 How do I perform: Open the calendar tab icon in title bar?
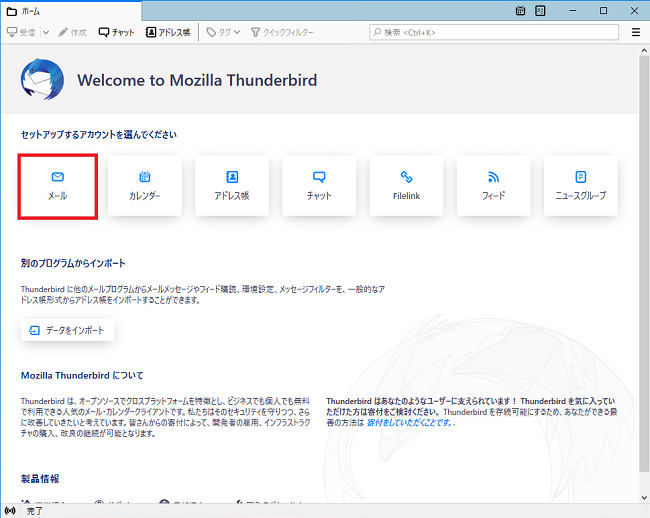pos(521,10)
